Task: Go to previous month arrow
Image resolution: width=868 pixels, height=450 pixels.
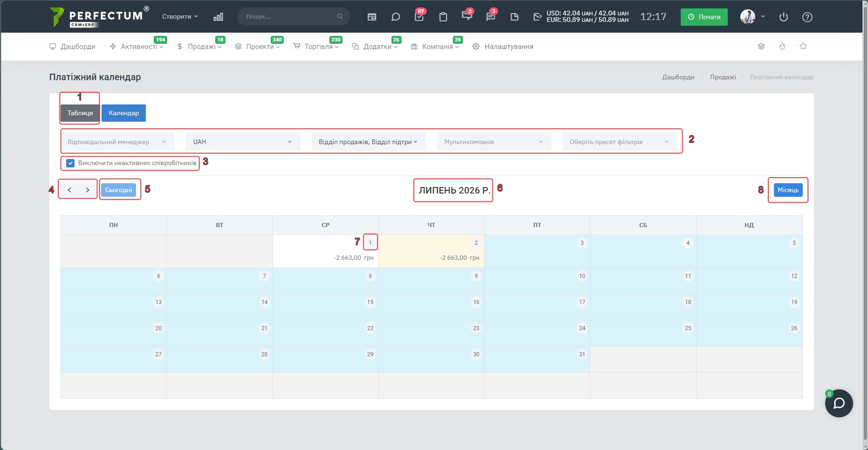Action: point(69,190)
